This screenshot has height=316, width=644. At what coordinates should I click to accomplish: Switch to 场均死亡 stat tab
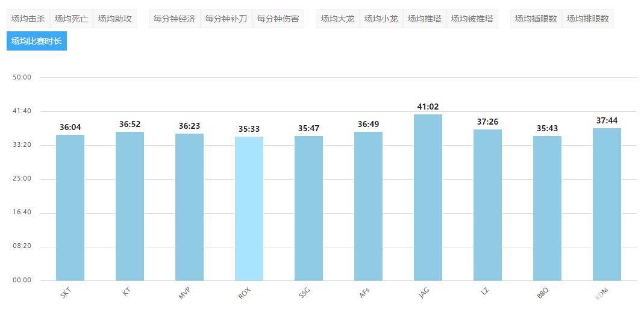[71, 19]
